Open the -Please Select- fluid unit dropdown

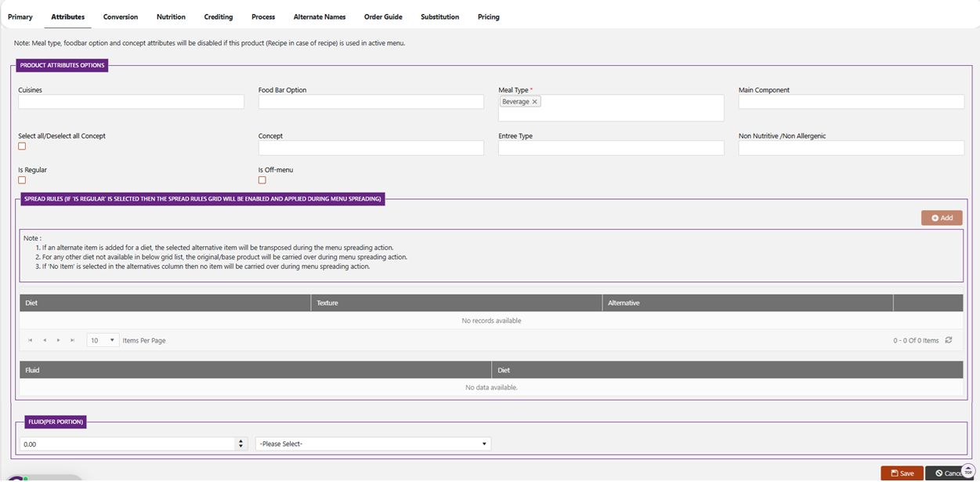point(373,444)
